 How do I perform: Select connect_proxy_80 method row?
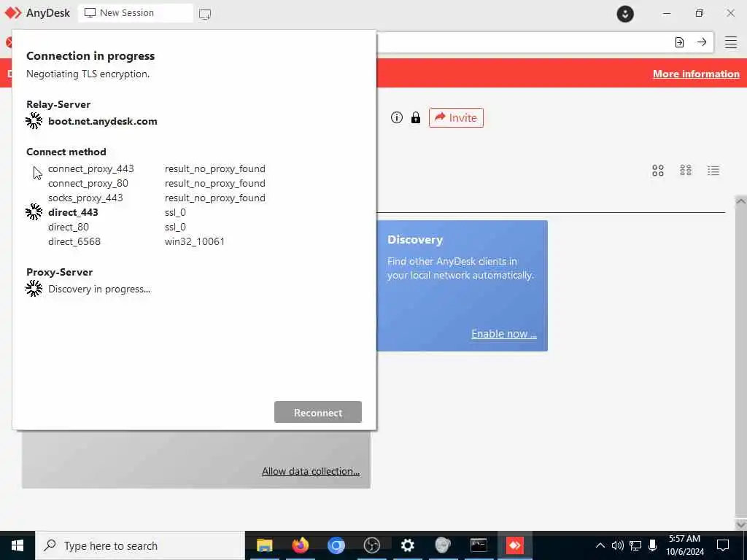tap(157, 183)
